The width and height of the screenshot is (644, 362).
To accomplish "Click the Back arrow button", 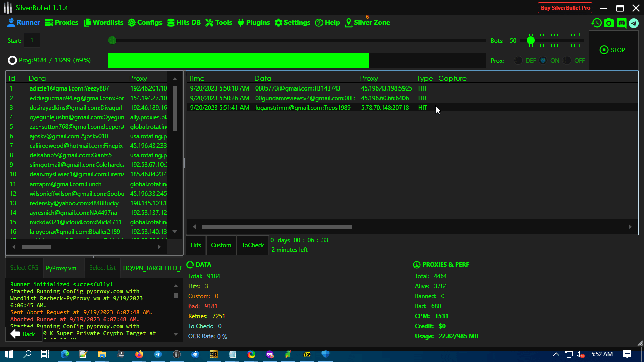I will (x=23, y=334).
